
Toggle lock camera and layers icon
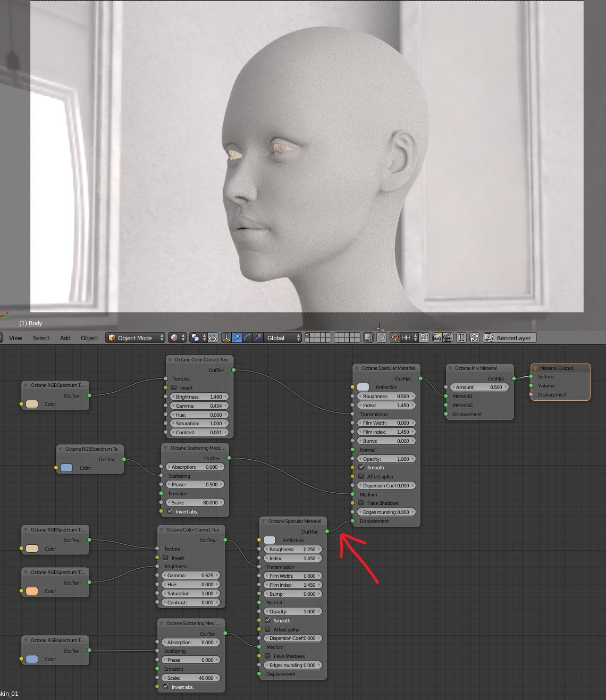tap(368, 338)
